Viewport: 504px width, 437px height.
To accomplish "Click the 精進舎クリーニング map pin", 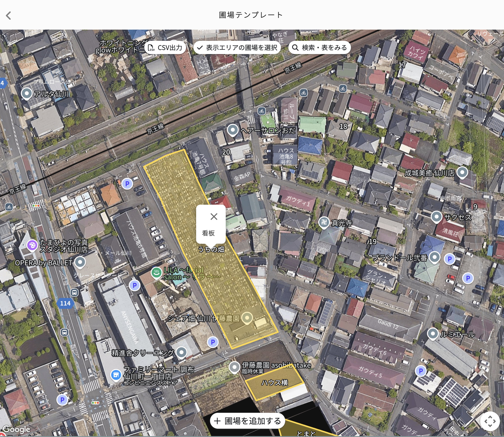I will [x=181, y=353].
